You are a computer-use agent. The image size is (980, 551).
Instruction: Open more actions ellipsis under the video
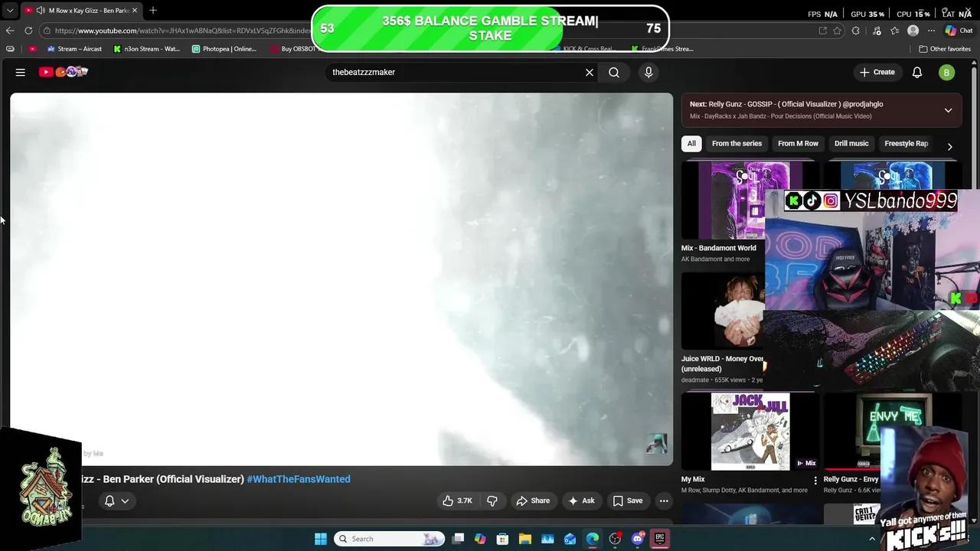click(x=664, y=500)
